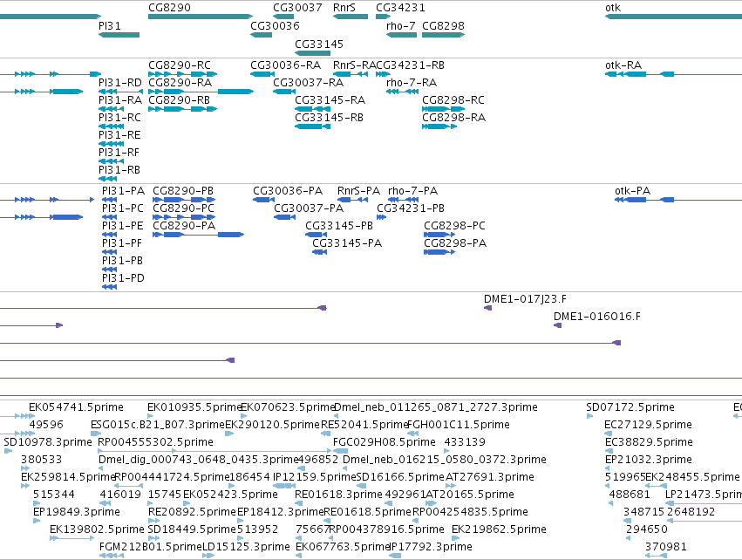Screen dimensions: 742x560
Task: Click protein CG8290-PA
Action: tap(198, 235)
